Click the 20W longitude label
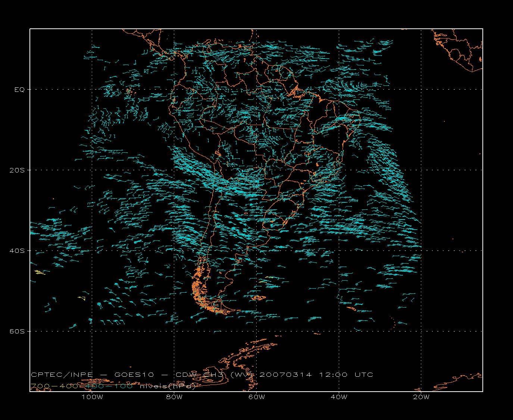The height and width of the screenshot is (420, 513). [421, 397]
